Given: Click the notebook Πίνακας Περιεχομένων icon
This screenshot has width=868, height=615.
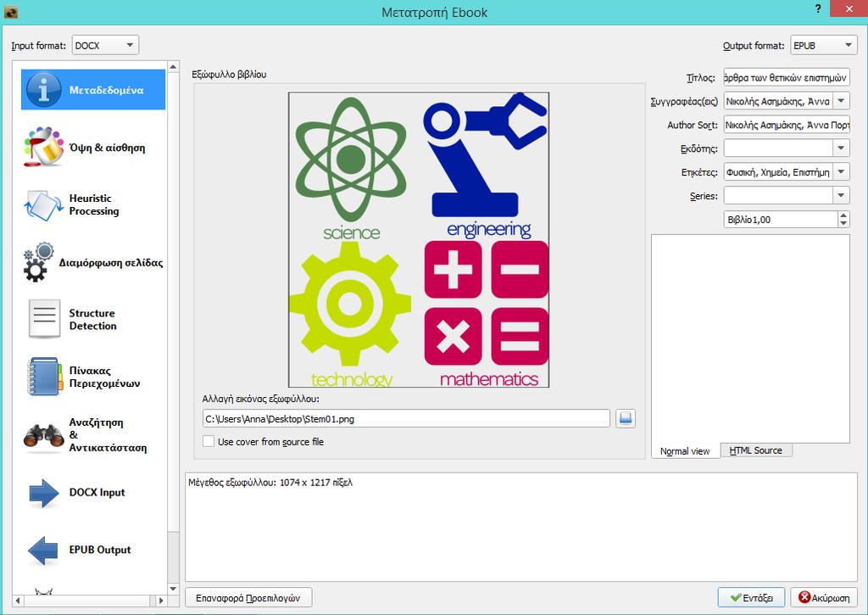Looking at the screenshot, I should (x=44, y=377).
